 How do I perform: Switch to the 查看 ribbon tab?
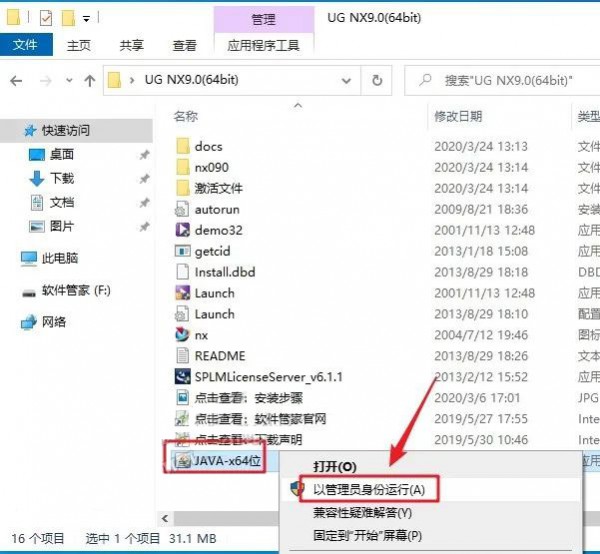[184, 45]
